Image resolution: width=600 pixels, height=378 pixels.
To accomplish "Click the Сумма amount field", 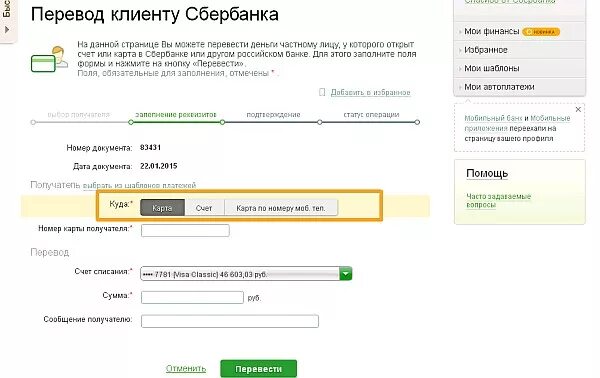I will click(x=192, y=297).
